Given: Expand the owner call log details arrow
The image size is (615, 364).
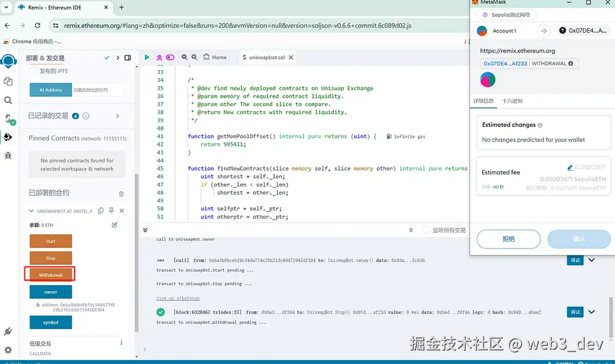Looking at the screenshot, I should pos(591,260).
